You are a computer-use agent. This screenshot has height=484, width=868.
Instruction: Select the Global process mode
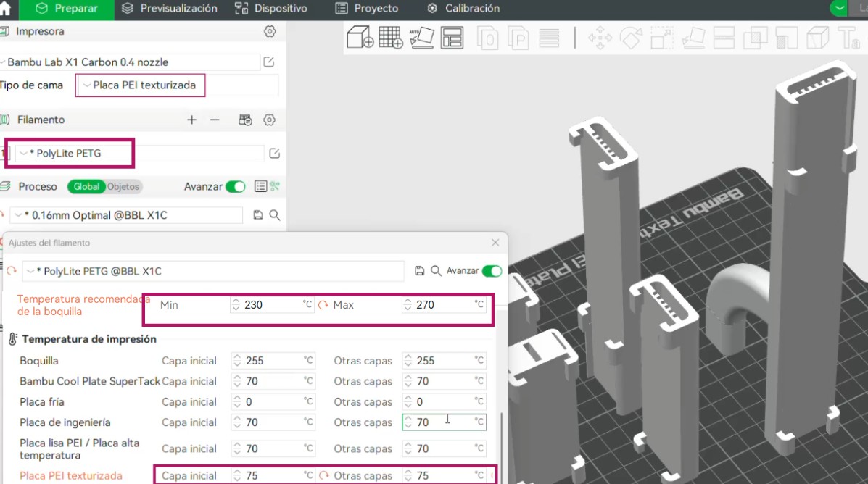[x=86, y=187]
